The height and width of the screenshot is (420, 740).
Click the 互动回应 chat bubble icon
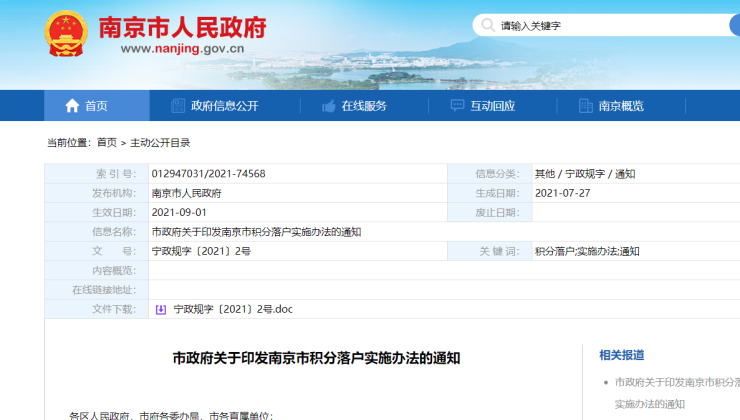point(457,106)
